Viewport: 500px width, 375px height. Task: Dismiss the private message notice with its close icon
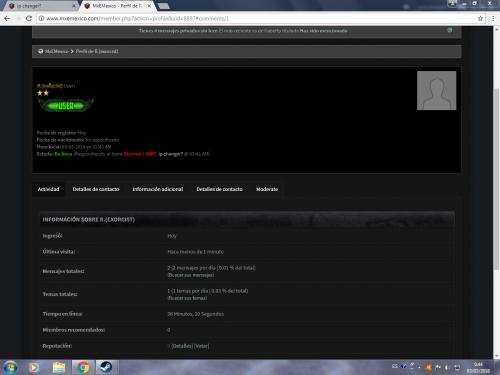(x=450, y=30)
